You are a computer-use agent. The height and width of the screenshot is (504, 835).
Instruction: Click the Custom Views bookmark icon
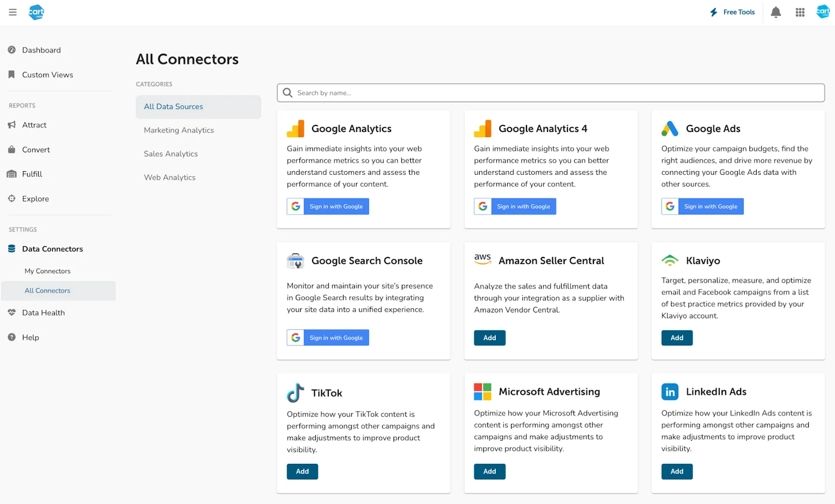[x=11, y=75]
